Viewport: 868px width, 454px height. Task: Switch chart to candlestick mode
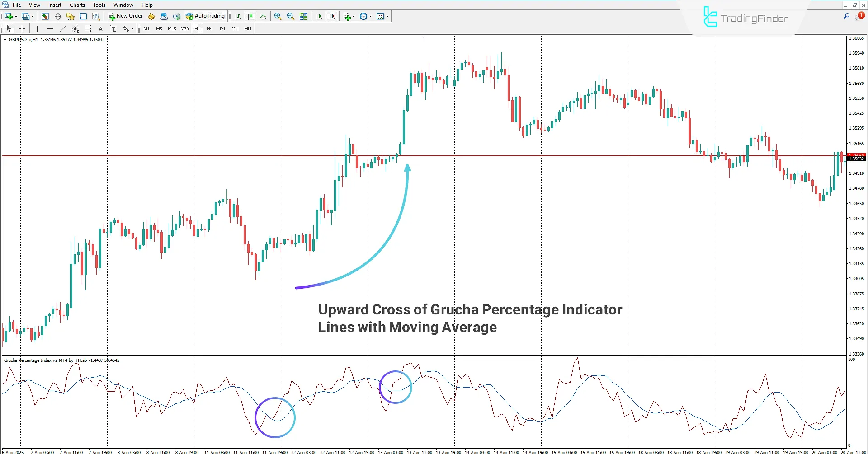tap(250, 16)
